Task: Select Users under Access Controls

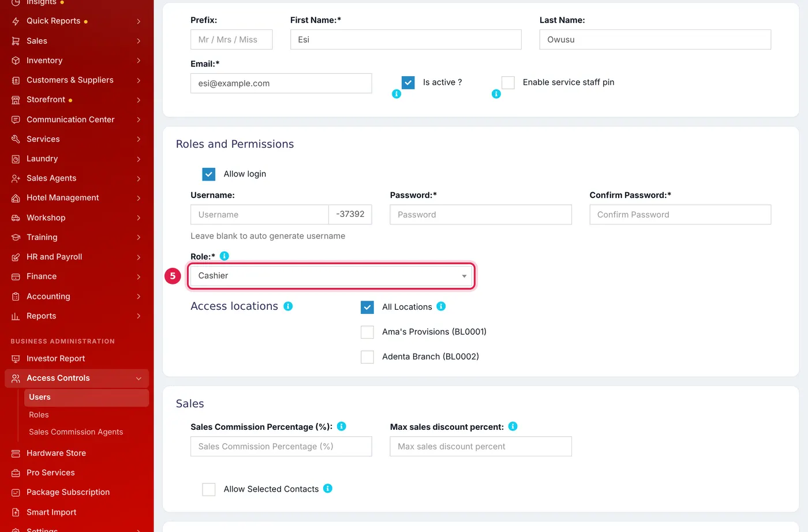Action: 87,398
